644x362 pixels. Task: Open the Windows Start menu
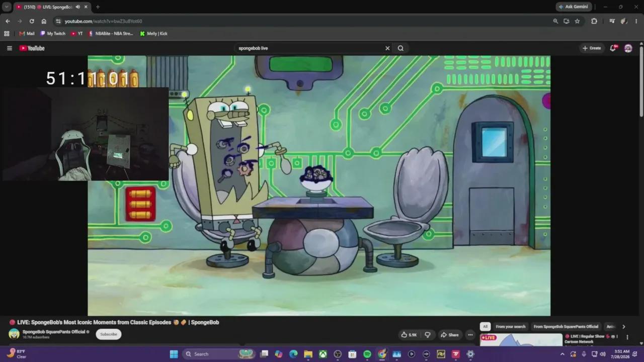(x=174, y=354)
